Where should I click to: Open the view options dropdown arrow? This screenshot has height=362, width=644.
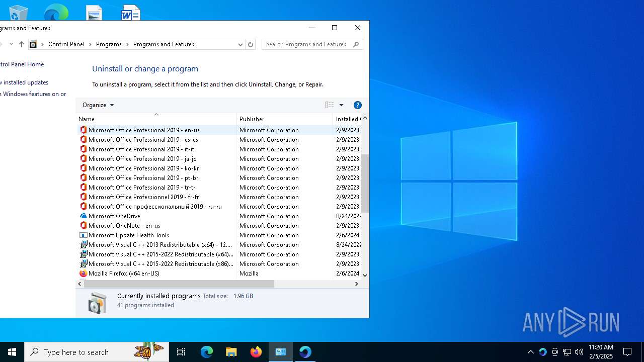click(341, 105)
